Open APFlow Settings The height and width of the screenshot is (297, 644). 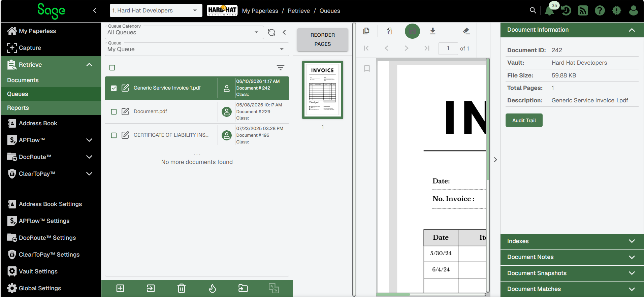point(51,221)
